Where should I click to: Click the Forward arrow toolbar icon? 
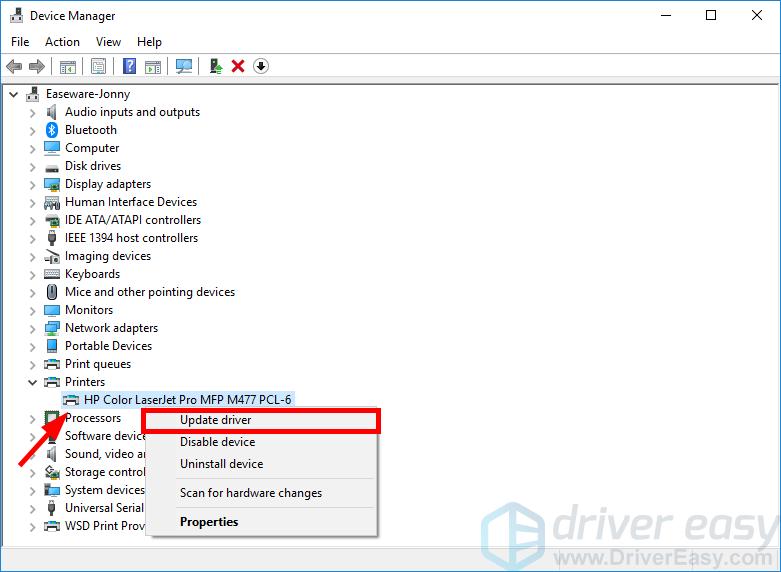click(x=37, y=66)
